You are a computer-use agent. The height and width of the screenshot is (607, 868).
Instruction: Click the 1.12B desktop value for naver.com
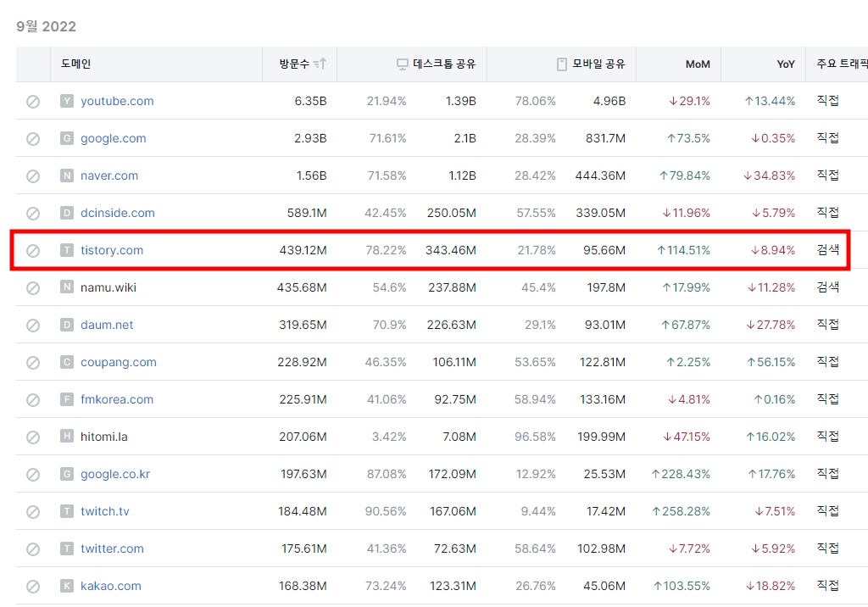[x=462, y=175]
